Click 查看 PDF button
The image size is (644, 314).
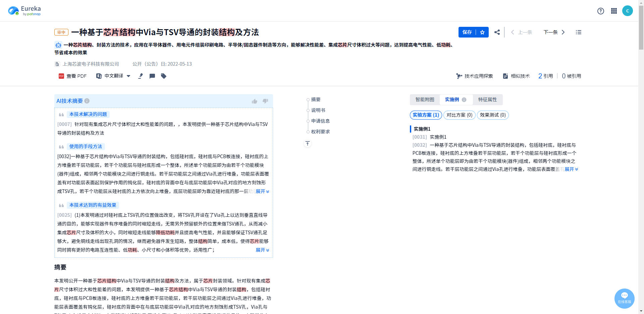tap(72, 76)
